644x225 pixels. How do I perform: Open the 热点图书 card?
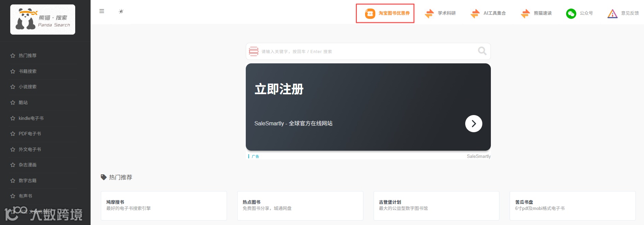300,205
